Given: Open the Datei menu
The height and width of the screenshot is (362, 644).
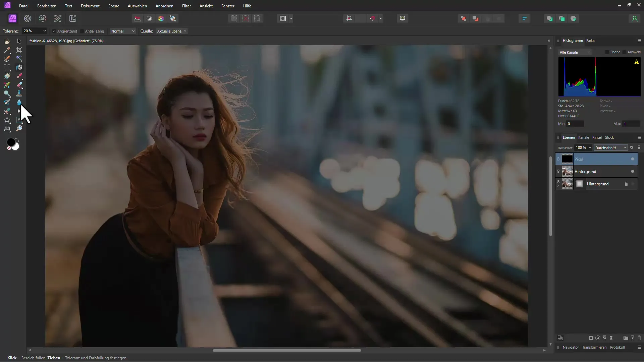Looking at the screenshot, I should point(24,6).
